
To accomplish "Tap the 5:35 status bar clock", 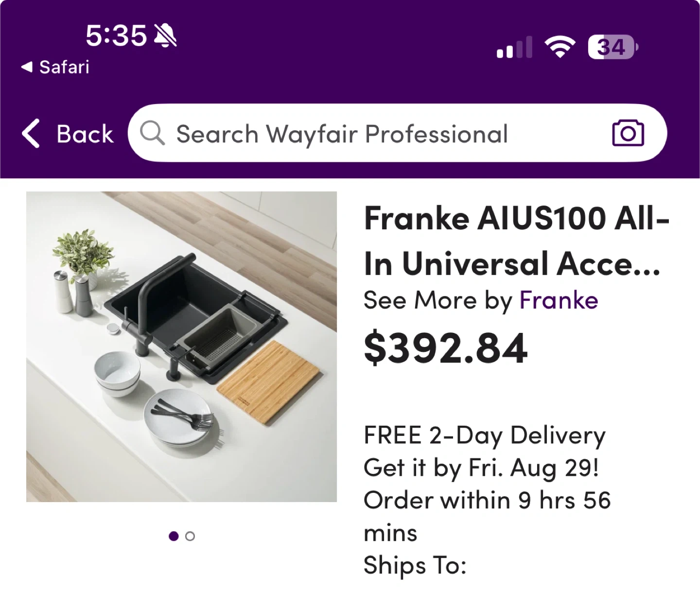I will pos(116,35).
